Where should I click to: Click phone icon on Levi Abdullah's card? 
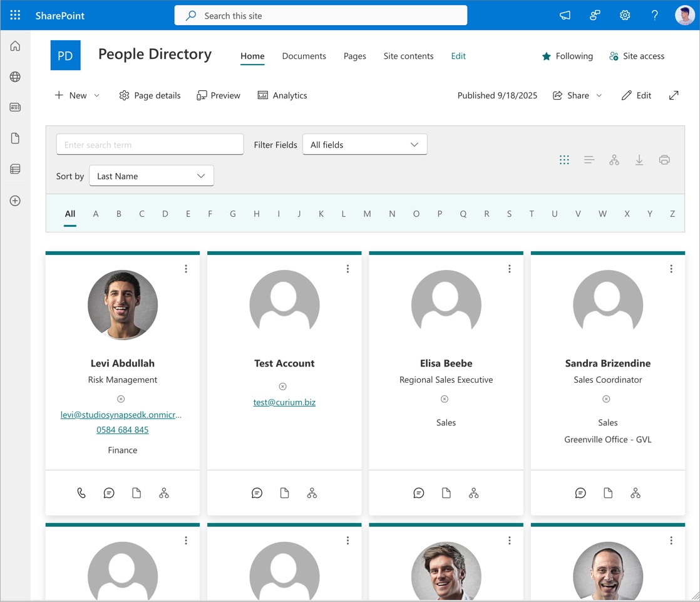click(81, 493)
